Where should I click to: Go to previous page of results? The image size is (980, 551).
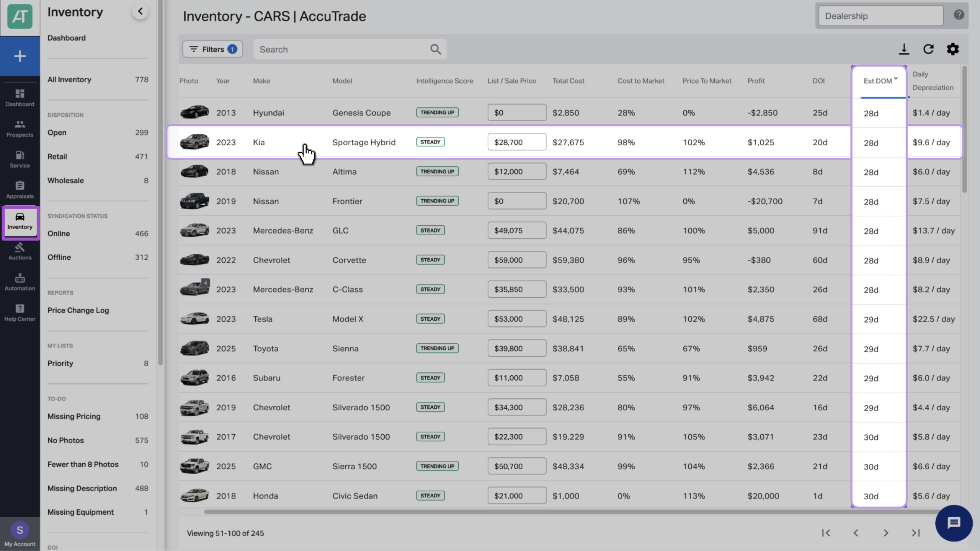856,533
